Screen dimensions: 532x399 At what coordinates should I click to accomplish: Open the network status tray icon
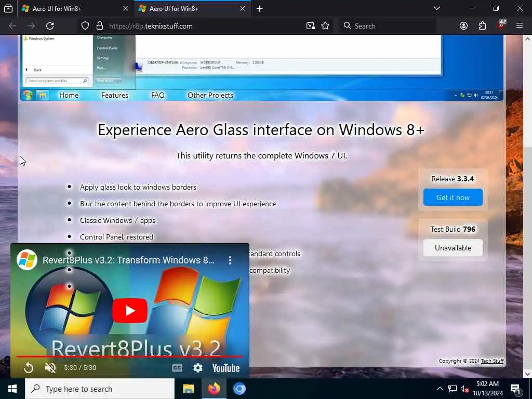453,389
